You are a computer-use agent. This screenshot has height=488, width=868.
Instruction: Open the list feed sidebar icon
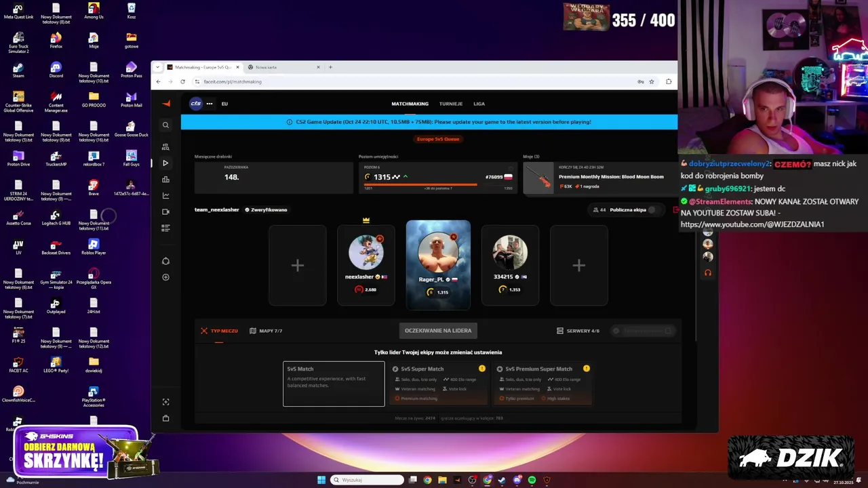[165, 228]
